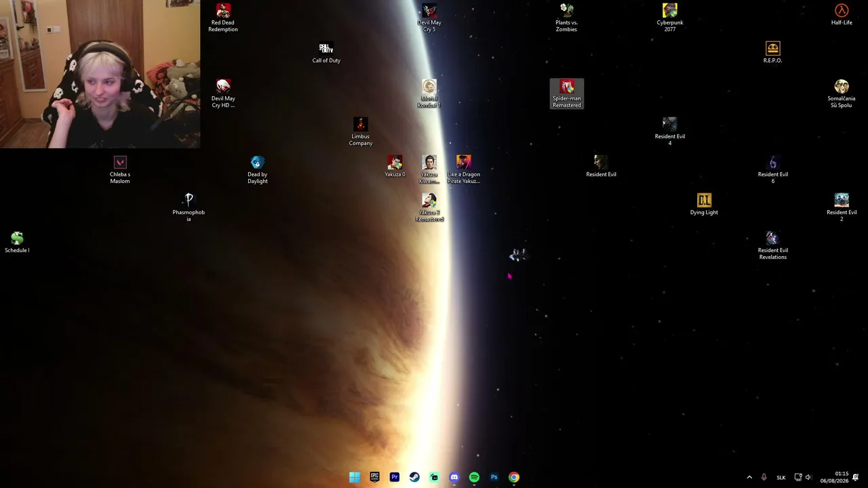Select the Mortal Kombat 1 icon
Screen dimensions: 868x488
(429, 94)
